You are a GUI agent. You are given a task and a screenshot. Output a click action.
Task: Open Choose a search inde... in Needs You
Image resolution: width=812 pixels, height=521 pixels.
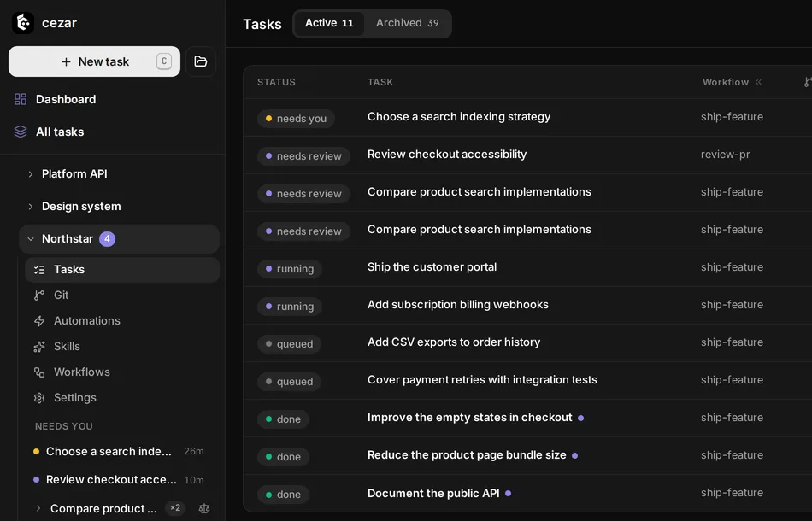point(109,452)
